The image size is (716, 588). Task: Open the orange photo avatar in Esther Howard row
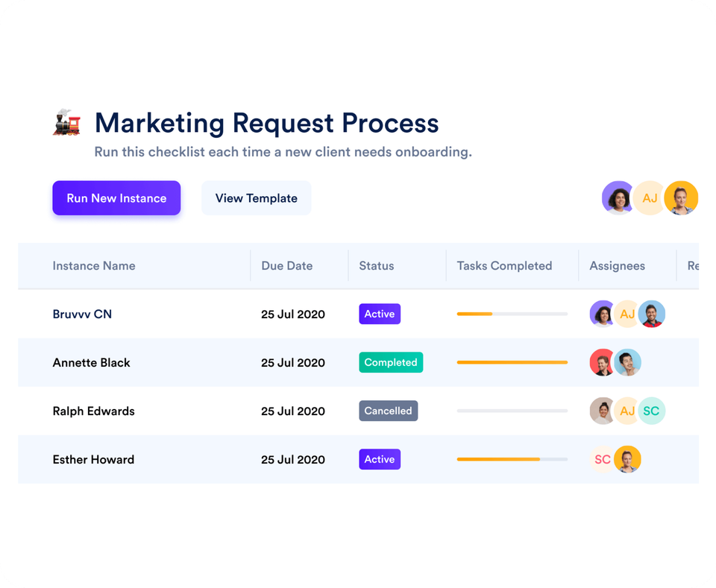[x=627, y=459]
